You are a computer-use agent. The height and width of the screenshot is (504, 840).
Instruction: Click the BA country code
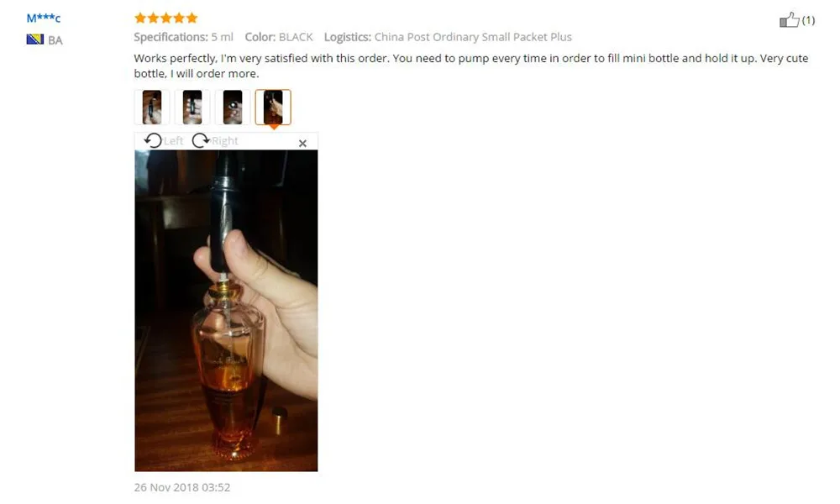tap(55, 40)
